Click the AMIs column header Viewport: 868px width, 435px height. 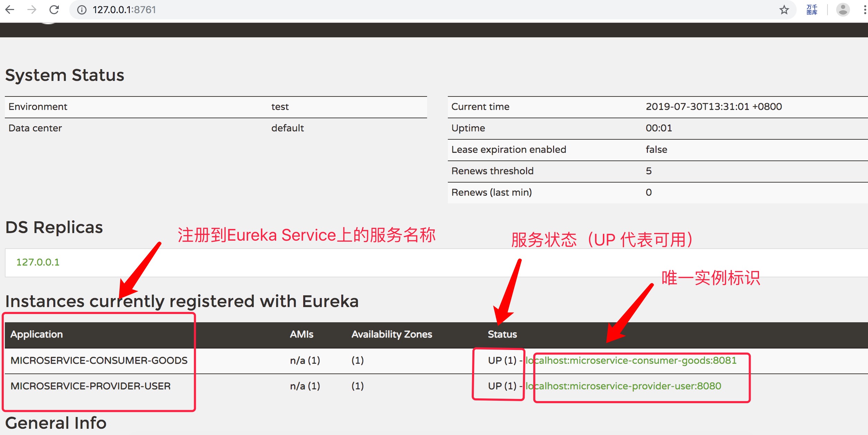[301, 334]
